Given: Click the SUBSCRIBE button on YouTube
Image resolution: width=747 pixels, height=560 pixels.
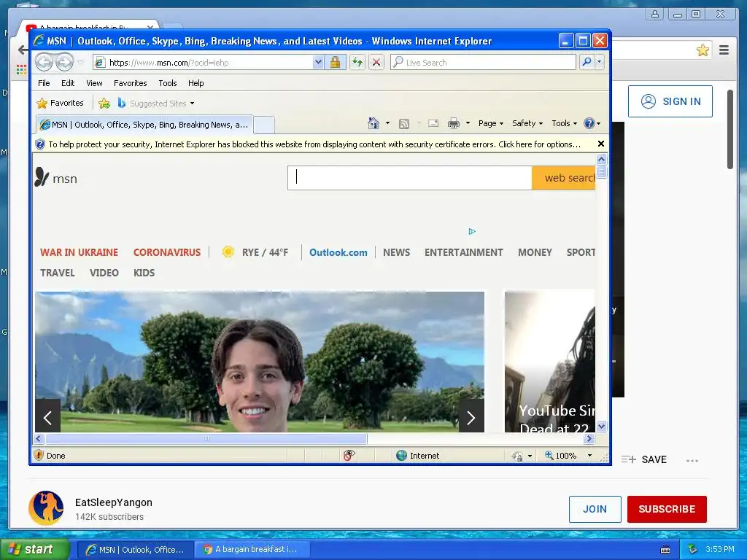Looking at the screenshot, I should click(x=667, y=509).
